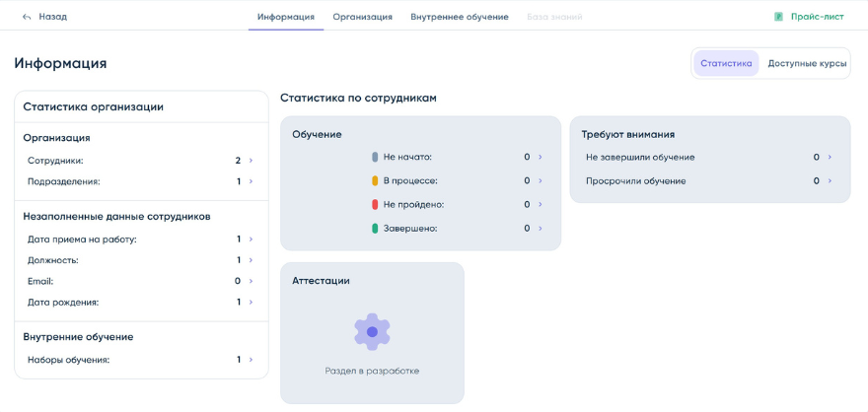Open the Внутреннее обучение tab
868x412 pixels.
click(x=460, y=17)
